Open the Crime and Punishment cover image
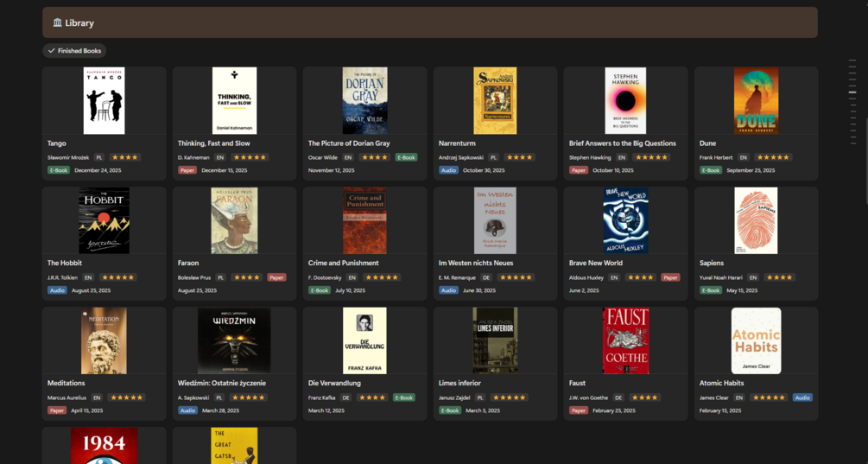This screenshot has width=868, height=464. click(364, 220)
